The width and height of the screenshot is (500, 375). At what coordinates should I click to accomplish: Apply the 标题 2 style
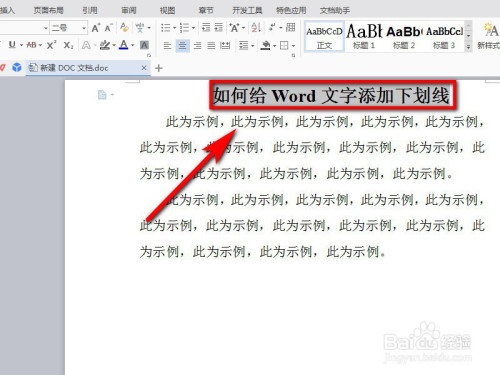point(404,37)
